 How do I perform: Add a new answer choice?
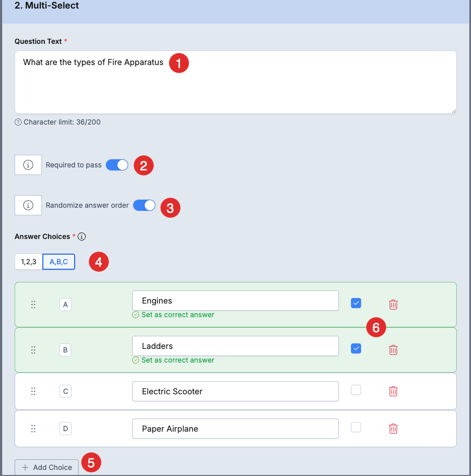click(x=46, y=467)
